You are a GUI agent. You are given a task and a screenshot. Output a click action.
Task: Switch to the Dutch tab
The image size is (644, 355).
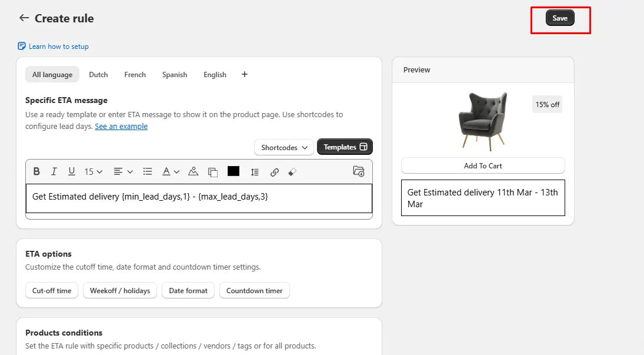[x=99, y=74]
